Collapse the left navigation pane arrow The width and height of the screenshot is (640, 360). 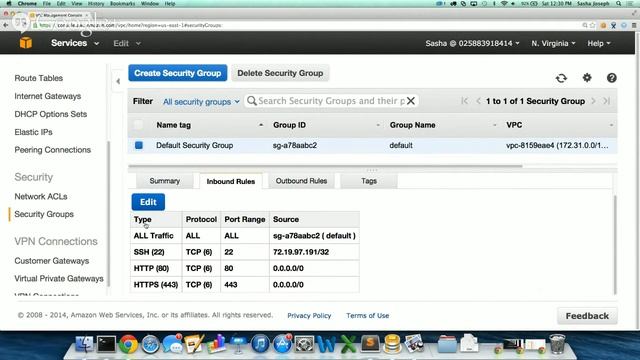coord(118,81)
